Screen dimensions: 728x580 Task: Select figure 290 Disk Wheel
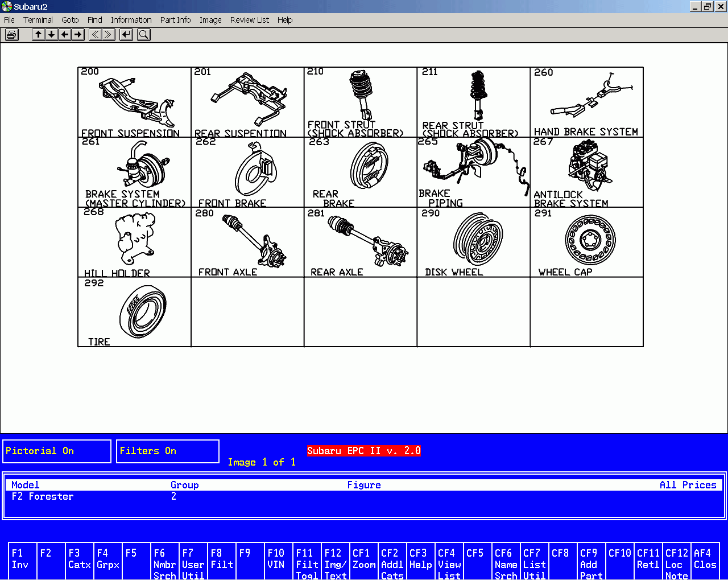pos(474,242)
